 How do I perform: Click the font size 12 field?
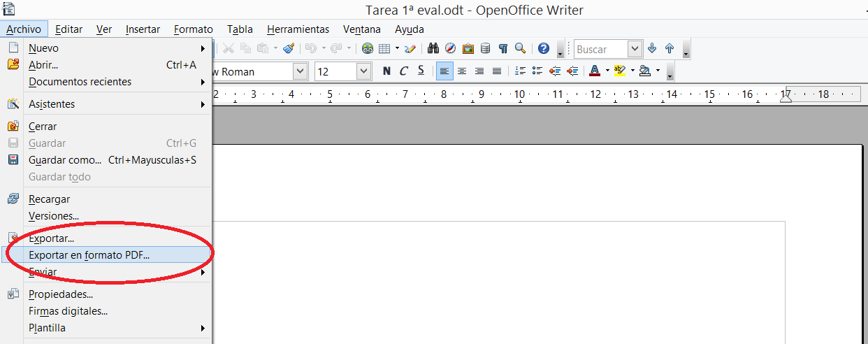pos(335,71)
